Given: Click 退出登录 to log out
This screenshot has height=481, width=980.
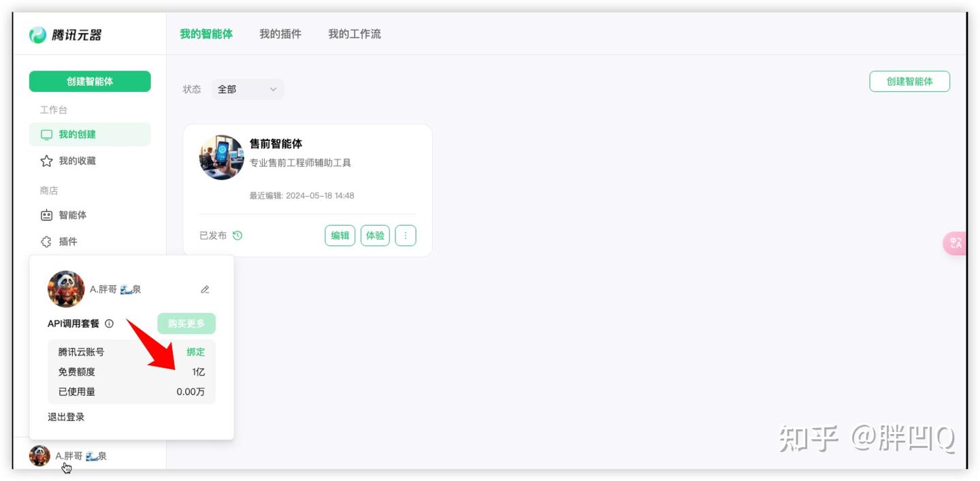Looking at the screenshot, I should click(66, 417).
